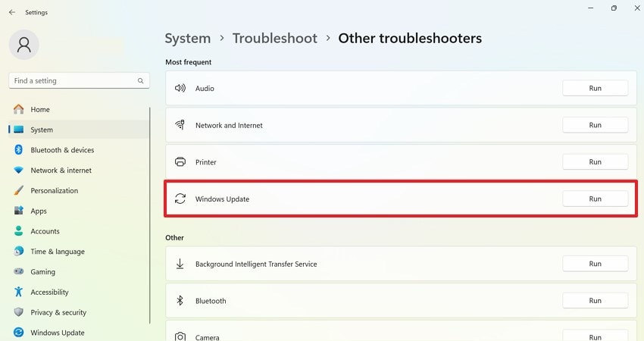Image resolution: width=644 pixels, height=341 pixels.
Task: Click the Apps sidebar icon
Action: 18,211
